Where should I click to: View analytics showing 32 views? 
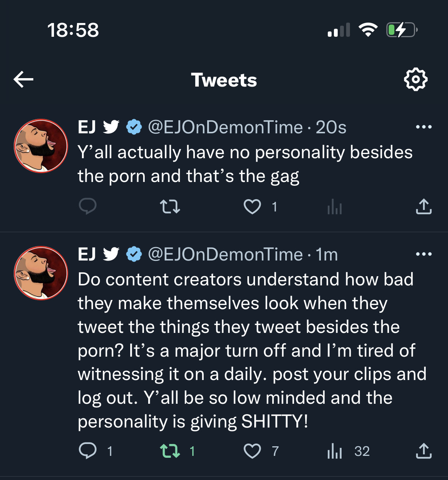(334, 451)
